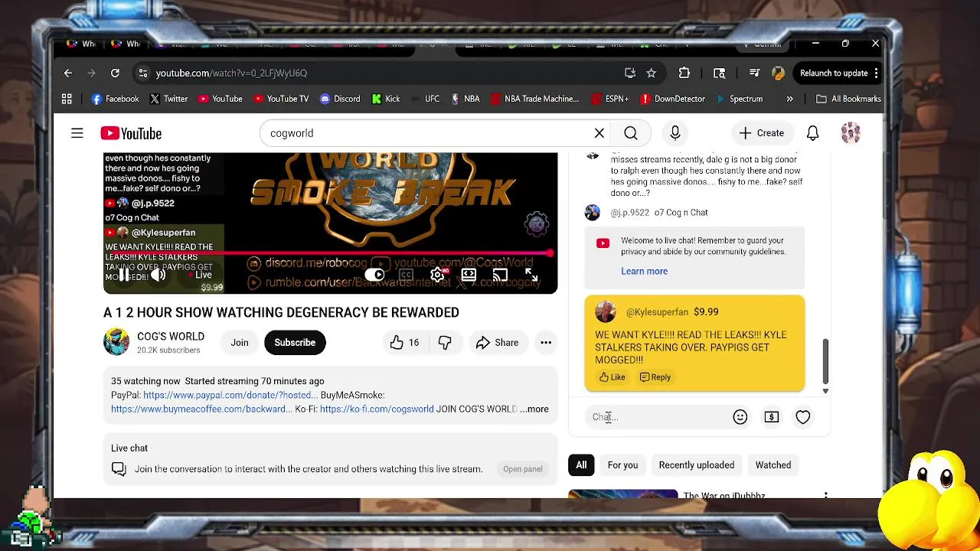Image resolution: width=980 pixels, height=551 pixels.
Task: Select the Recently uploaded chip
Action: click(697, 465)
